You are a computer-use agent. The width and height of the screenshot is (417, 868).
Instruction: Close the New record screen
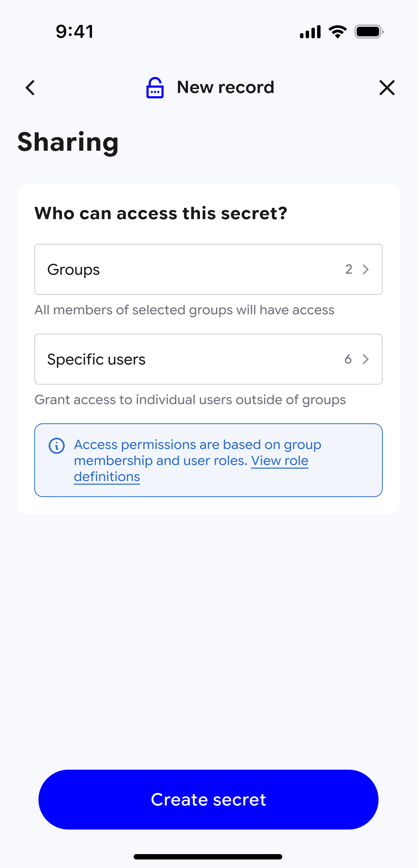387,88
